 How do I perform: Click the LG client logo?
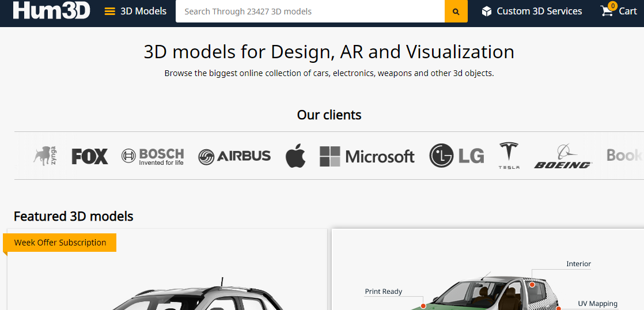point(457,156)
